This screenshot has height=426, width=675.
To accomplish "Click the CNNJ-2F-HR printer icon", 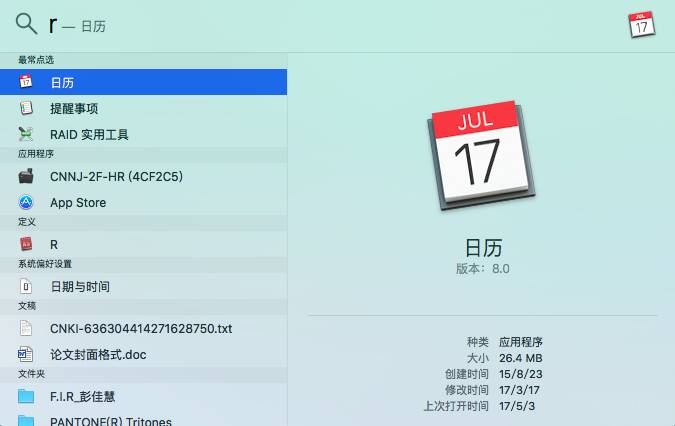I will tap(26, 176).
